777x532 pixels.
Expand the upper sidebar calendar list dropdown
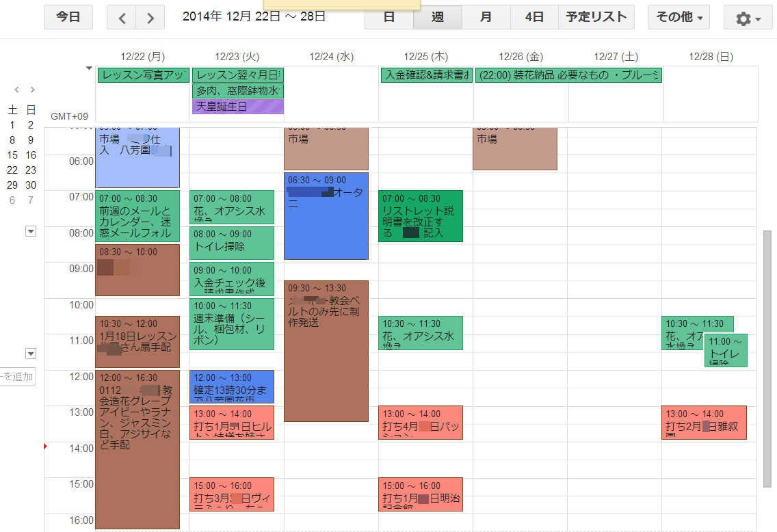(x=30, y=232)
